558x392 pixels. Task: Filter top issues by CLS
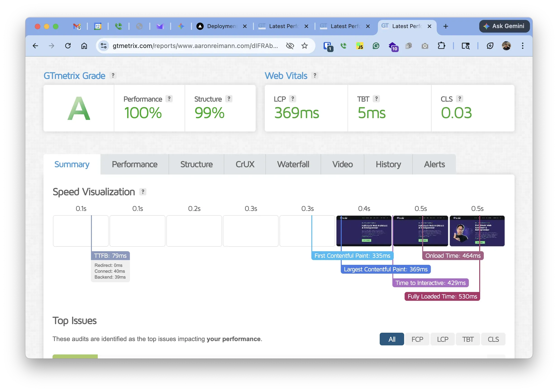493,339
